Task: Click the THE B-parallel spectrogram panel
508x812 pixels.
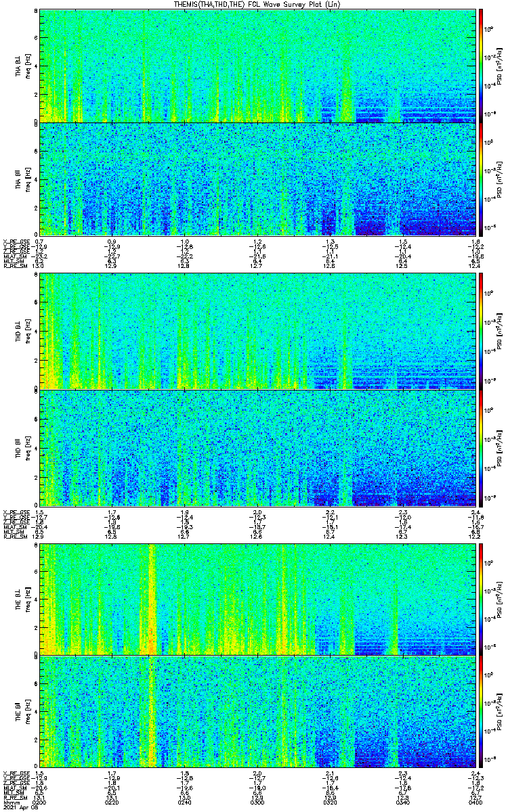Action: click(x=257, y=712)
